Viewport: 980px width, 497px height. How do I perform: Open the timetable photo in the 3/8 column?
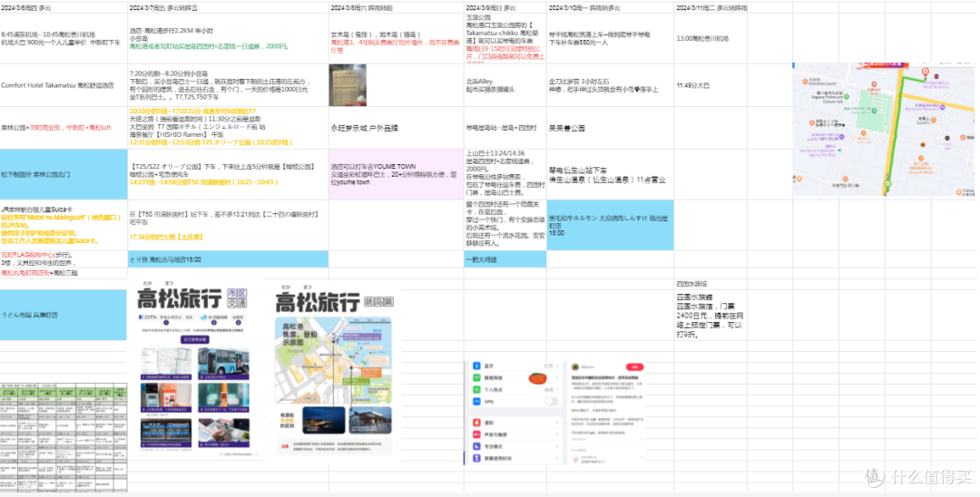(x=348, y=85)
